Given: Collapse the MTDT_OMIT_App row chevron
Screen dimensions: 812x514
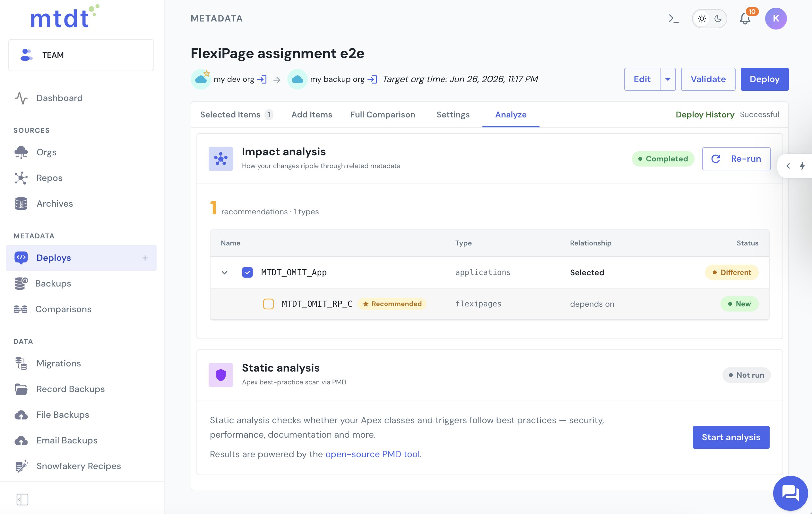Looking at the screenshot, I should tap(225, 272).
